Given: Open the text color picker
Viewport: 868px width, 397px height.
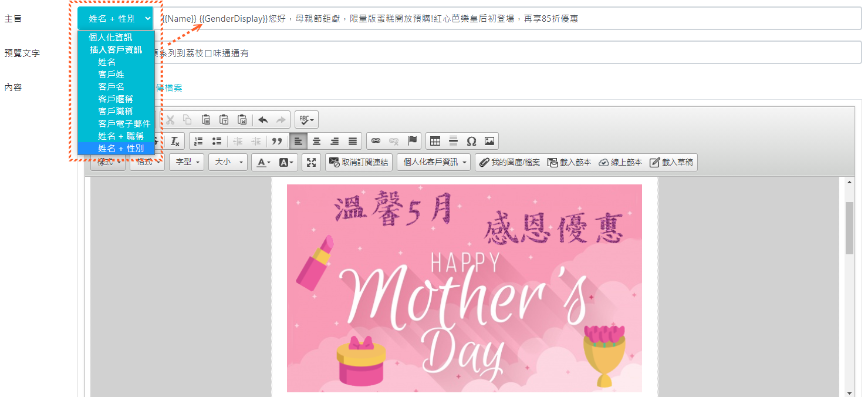Looking at the screenshot, I should [x=263, y=162].
